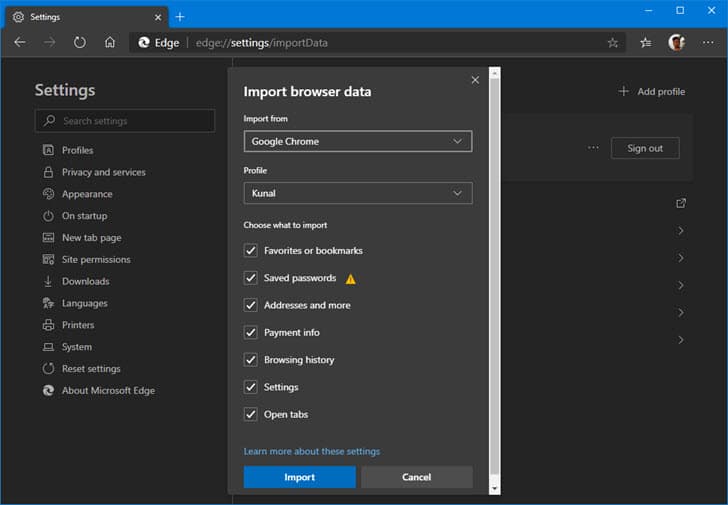Uncheck Saved passwords checkbox
This screenshot has height=505, width=728.
[x=251, y=278]
